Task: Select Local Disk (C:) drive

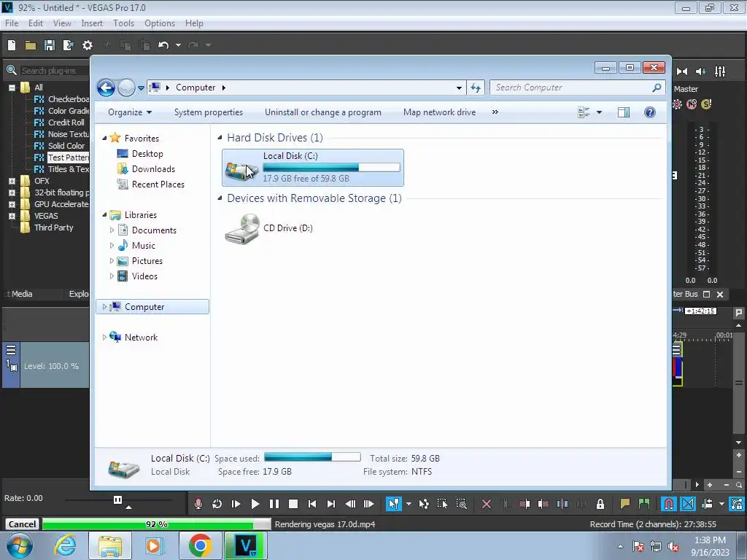Action: pos(313,168)
